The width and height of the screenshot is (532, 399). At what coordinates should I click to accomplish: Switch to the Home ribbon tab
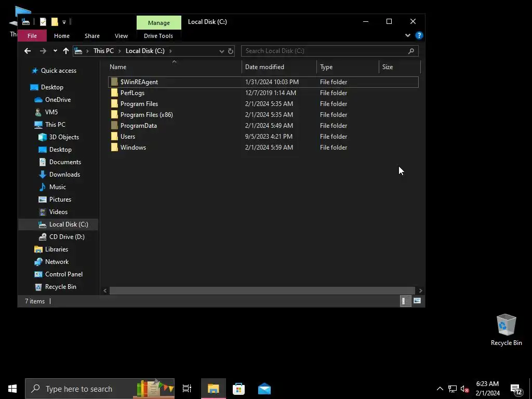pyautogui.click(x=62, y=36)
